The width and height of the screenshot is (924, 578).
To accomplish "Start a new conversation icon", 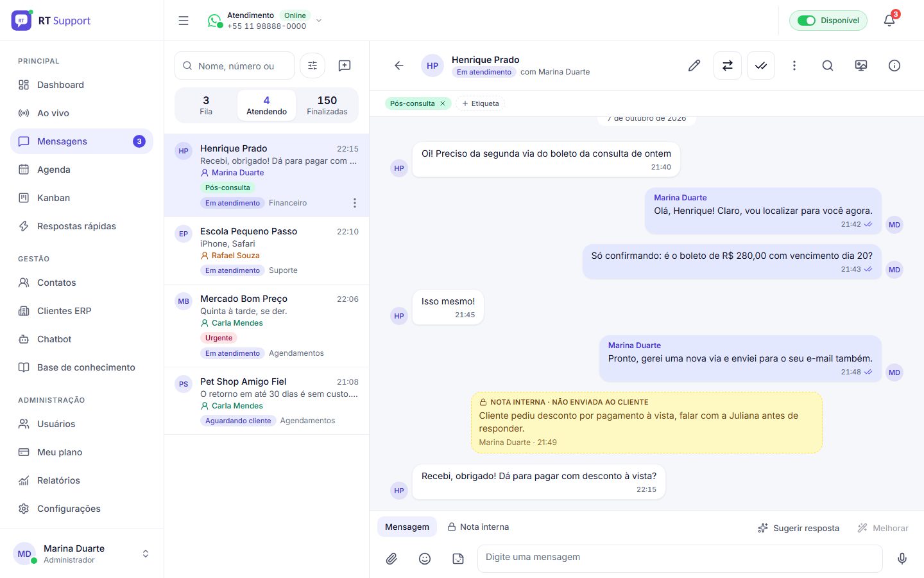I will click(345, 66).
